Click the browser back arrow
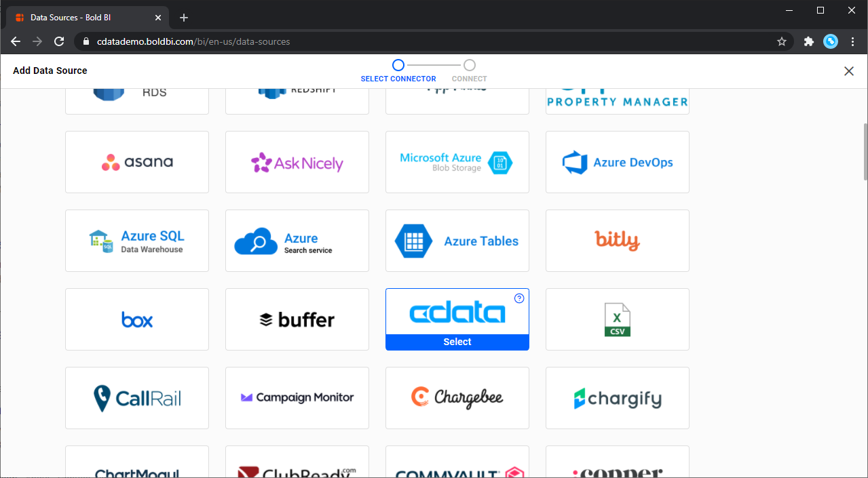Image resolution: width=868 pixels, height=478 pixels. pyautogui.click(x=16, y=41)
